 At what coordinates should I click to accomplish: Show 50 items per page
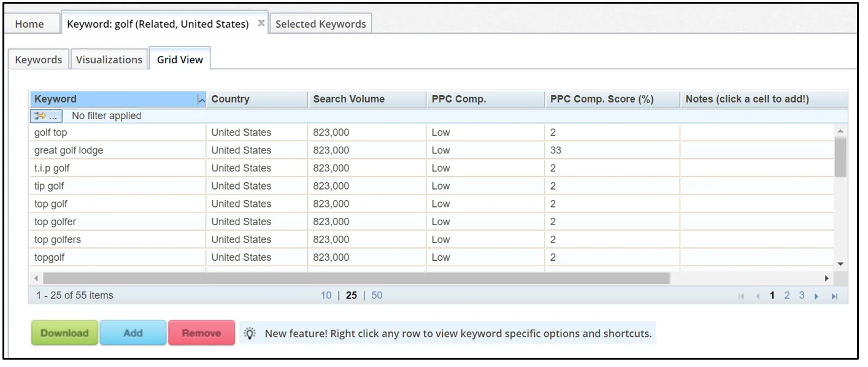[377, 296]
